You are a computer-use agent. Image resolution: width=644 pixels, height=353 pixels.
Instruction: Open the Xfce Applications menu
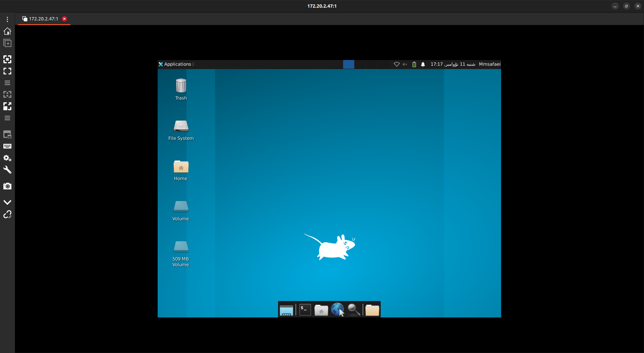click(x=176, y=64)
